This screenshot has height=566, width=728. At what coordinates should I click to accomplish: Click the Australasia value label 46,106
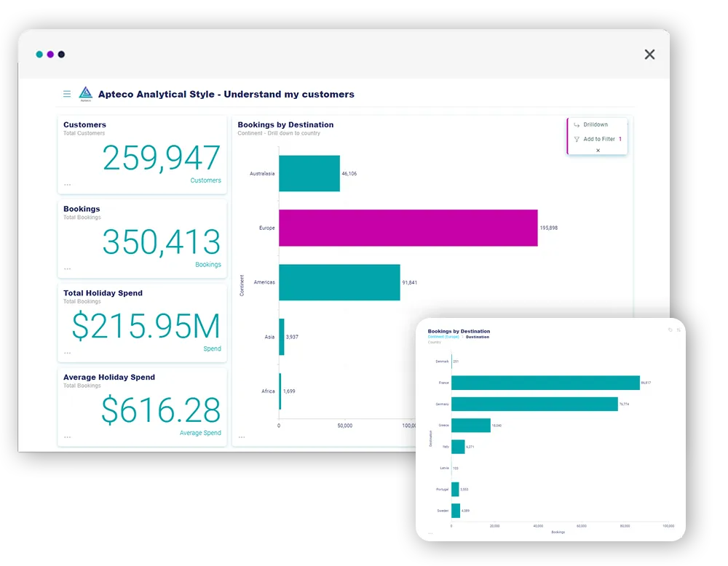coord(349,174)
